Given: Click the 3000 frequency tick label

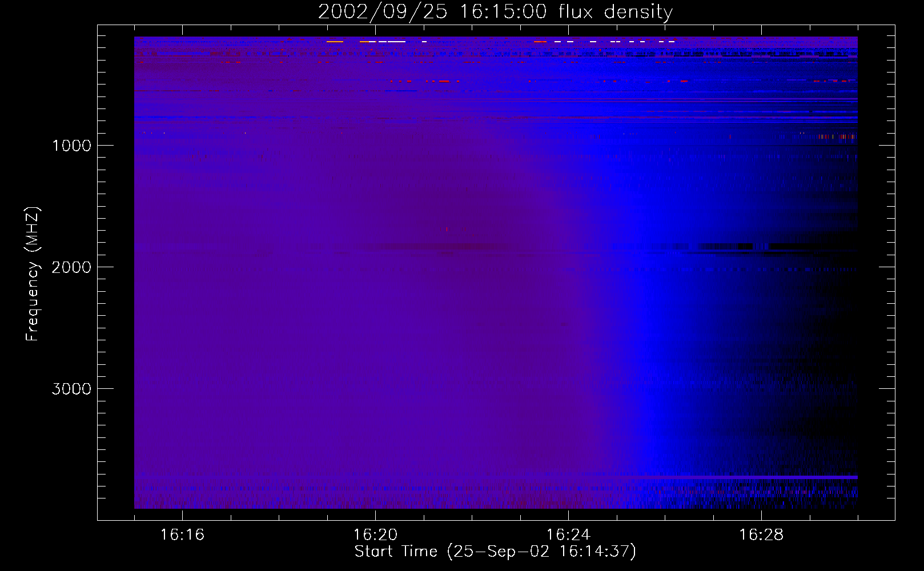Looking at the screenshot, I should click(71, 389).
